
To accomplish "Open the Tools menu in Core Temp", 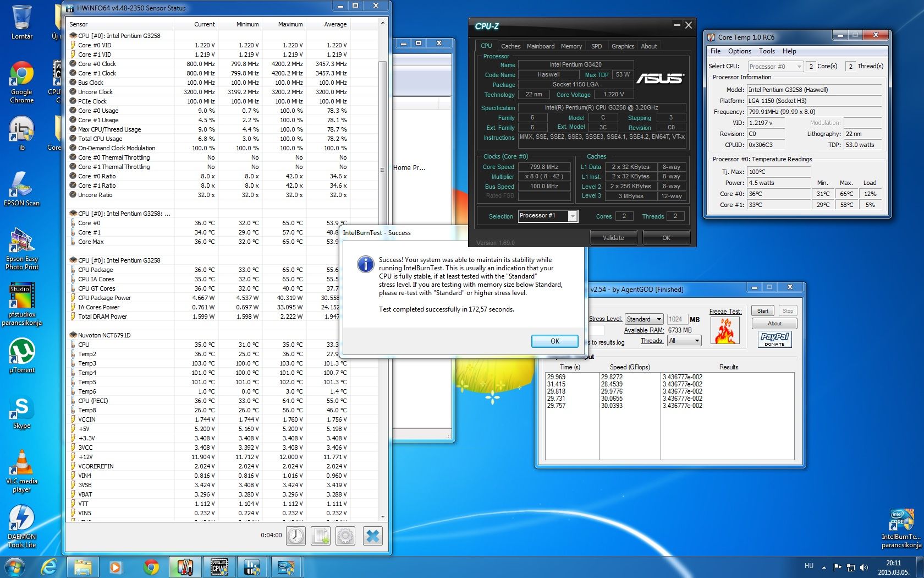I will 767,51.
